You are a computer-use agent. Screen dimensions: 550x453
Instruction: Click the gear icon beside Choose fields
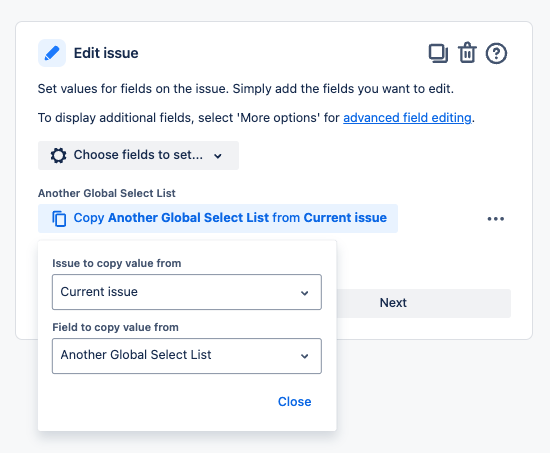pos(58,155)
